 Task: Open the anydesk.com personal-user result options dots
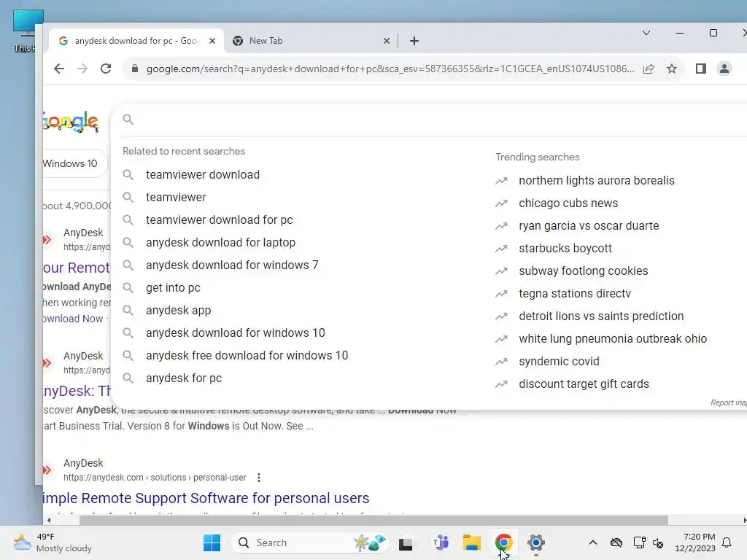pyautogui.click(x=259, y=478)
